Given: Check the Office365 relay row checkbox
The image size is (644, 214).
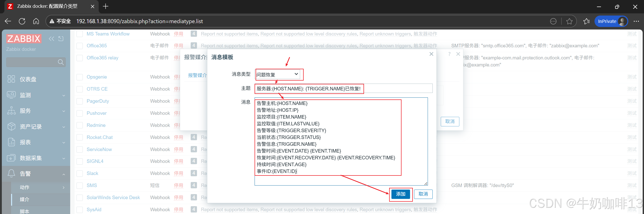Looking at the screenshot, I should click(x=80, y=58).
